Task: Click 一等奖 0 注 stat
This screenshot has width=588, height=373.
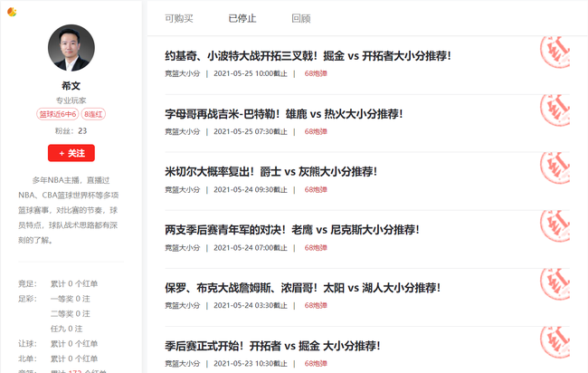Action: (71, 299)
